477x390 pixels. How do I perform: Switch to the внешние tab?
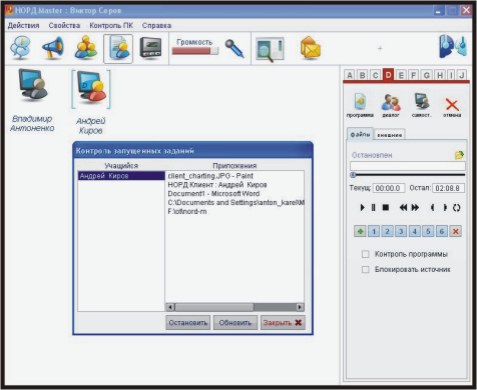click(389, 135)
